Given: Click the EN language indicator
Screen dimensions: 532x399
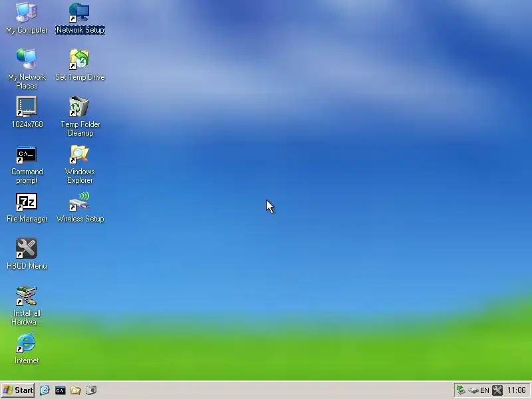Looking at the screenshot, I should [x=485, y=390].
